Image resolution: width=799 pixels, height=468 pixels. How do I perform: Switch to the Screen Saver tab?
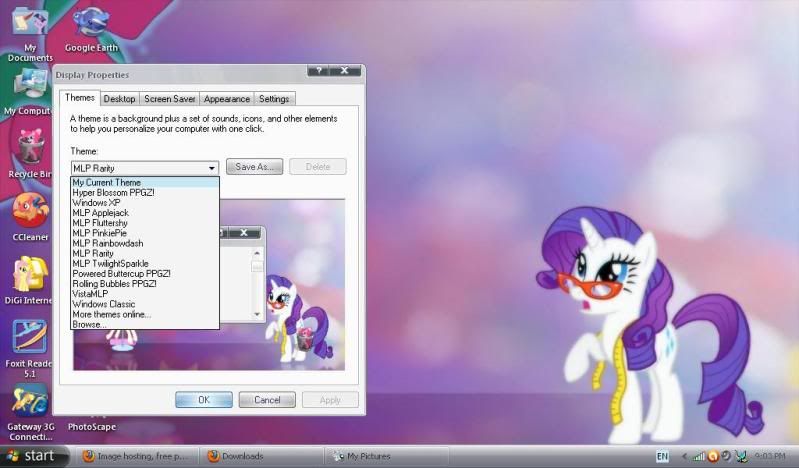point(170,99)
